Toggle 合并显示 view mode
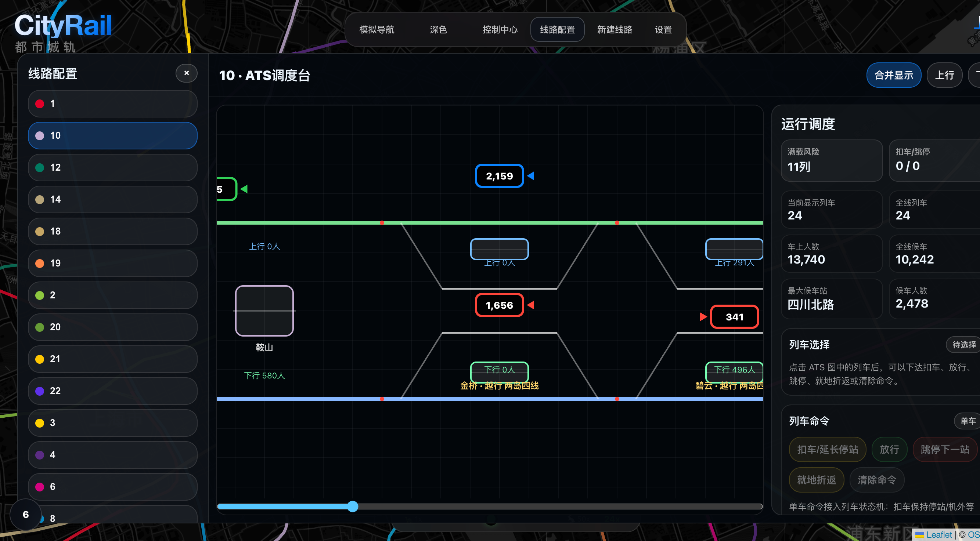The width and height of the screenshot is (980, 541). pos(894,75)
